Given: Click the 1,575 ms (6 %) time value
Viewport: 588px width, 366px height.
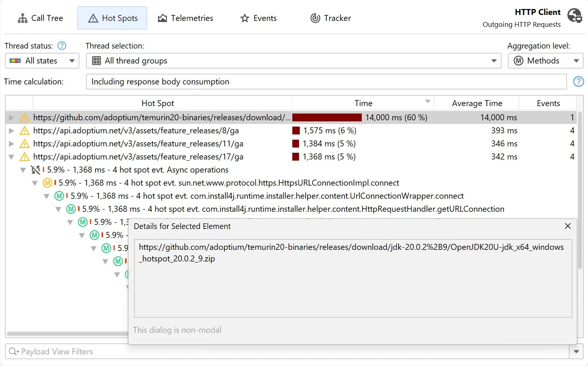Looking at the screenshot, I should pos(330,131).
